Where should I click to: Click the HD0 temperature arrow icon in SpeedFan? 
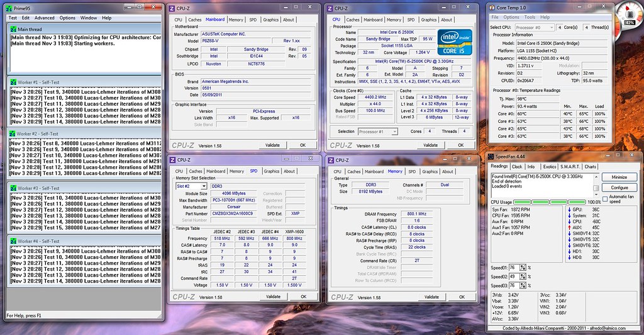point(569,258)
